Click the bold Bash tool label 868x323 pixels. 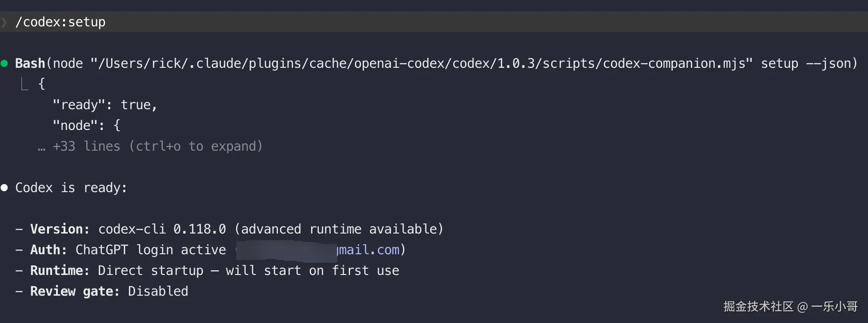[x=30, y=64]
